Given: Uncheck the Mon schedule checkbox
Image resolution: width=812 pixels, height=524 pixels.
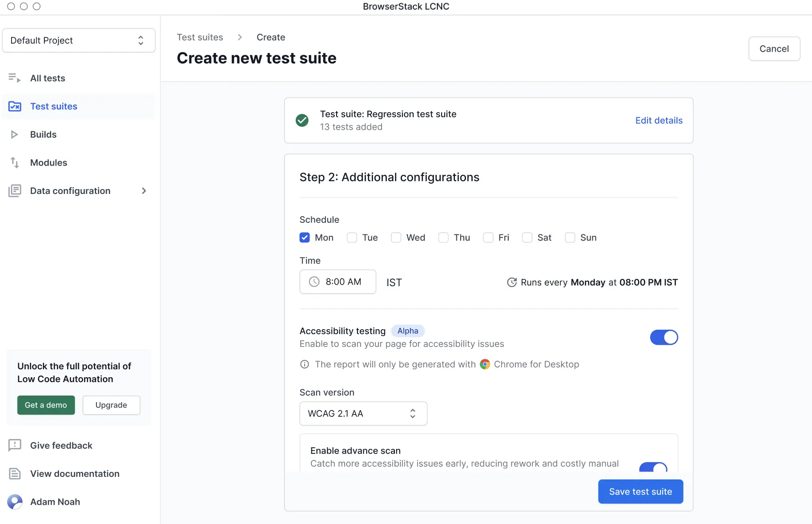Looking at the screenshot, I should coord(305,238).
